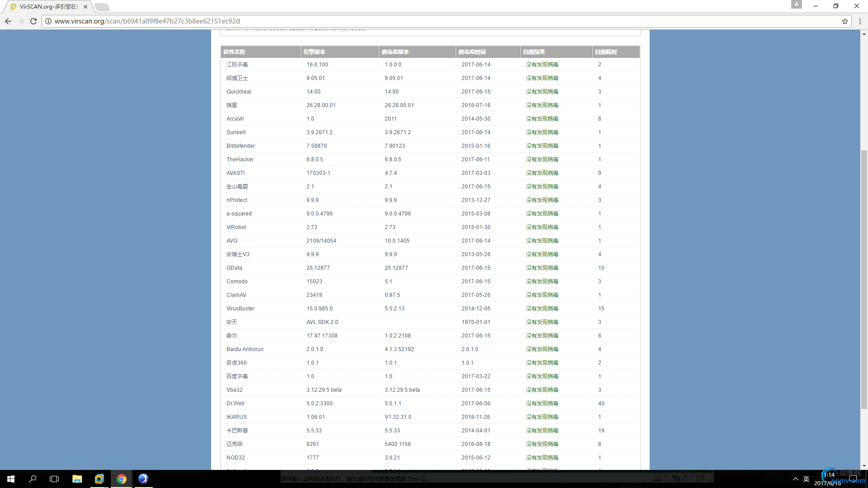Screen dimensions: 868x488
Task: Click VirusBuster scan result 没有发现病毒
Action: [x=542, y=309]
